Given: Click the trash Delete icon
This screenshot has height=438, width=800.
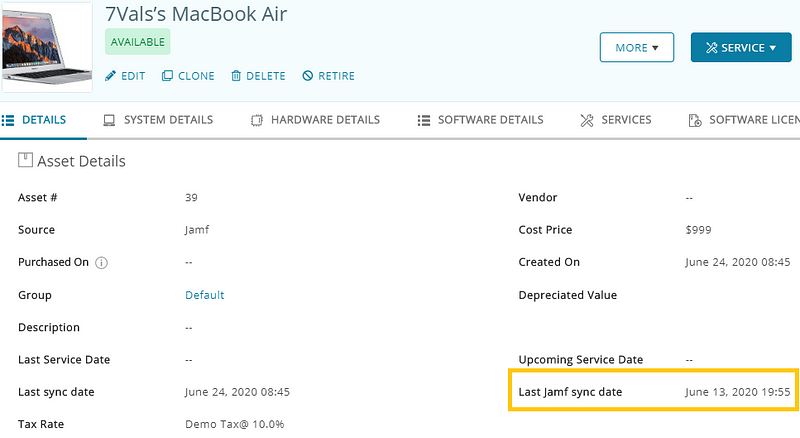Looking at the screenshot, I should click(236, 76).
